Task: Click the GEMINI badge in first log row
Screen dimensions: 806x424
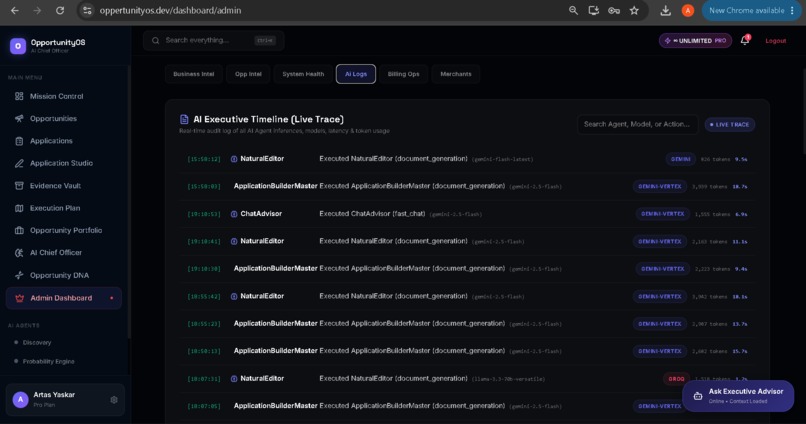Action: point(681,159)
